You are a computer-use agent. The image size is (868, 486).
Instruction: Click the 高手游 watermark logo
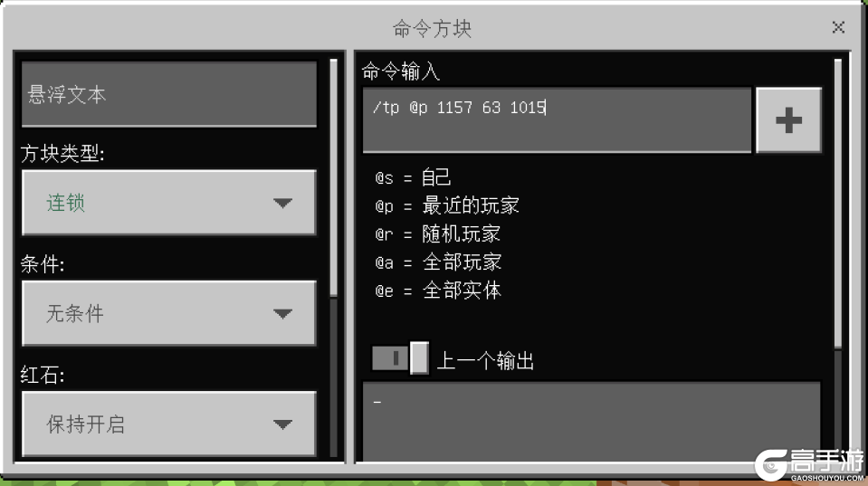809,465
